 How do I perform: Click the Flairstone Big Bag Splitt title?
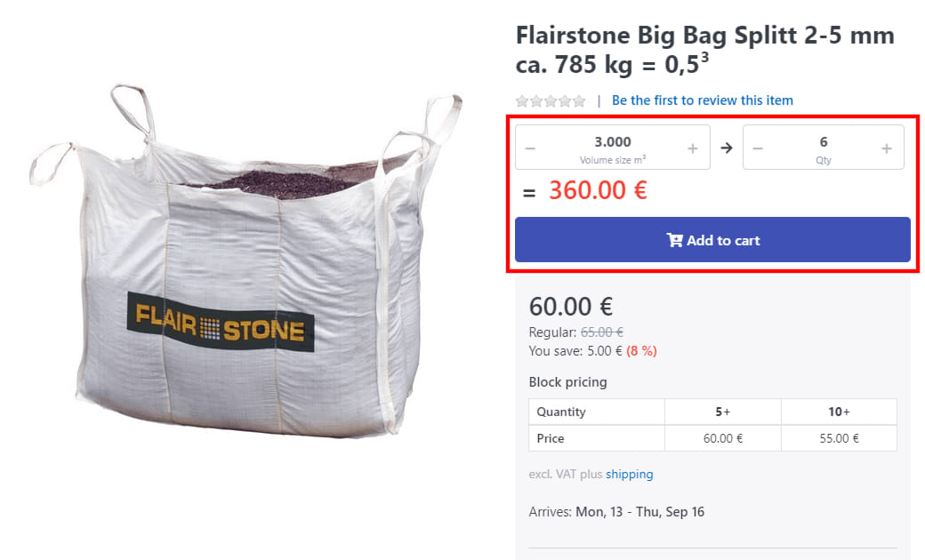coord(704,50)
